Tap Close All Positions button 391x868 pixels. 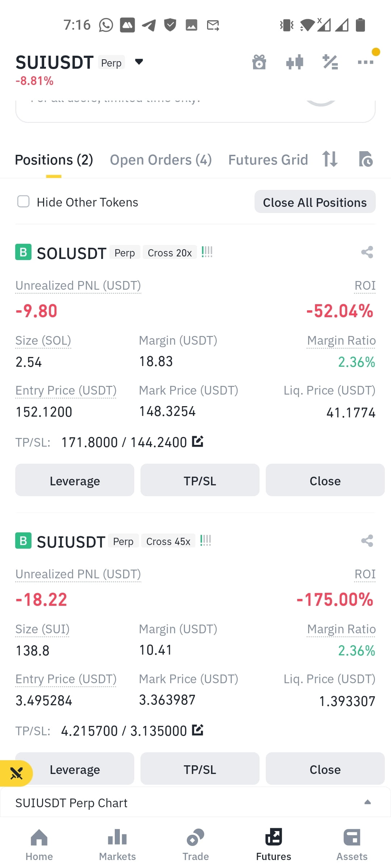pos(315,202)
